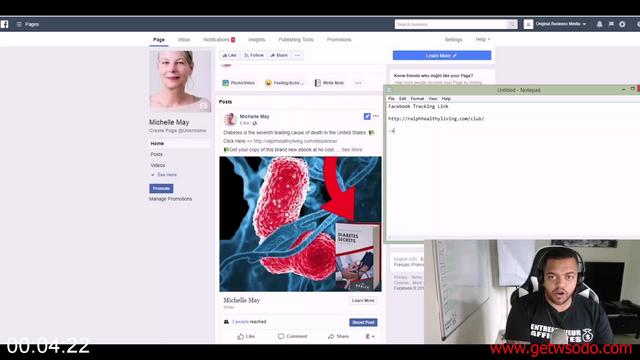This screenshot has width=640, height=360.
Task: Choose Feeling/Activity post option
Action: (x=284, y=83)
